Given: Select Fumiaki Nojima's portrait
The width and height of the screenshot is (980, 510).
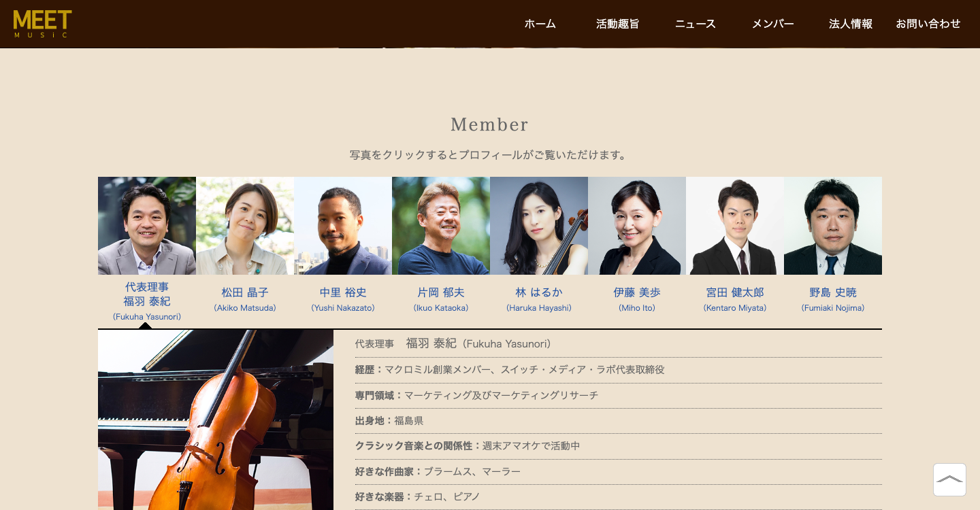Looking at the screenshot, I should 833,226.
